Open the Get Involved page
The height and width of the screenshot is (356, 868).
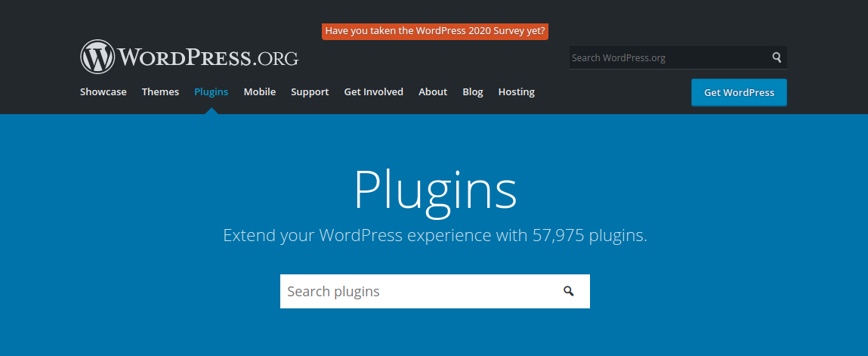(374, 92)
